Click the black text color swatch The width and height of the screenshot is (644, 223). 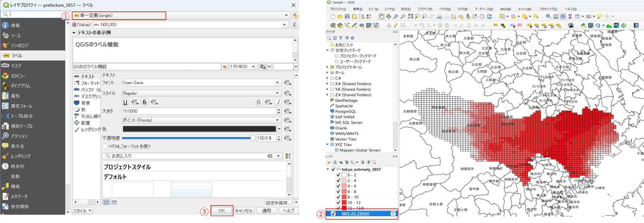tap(199, 129)
